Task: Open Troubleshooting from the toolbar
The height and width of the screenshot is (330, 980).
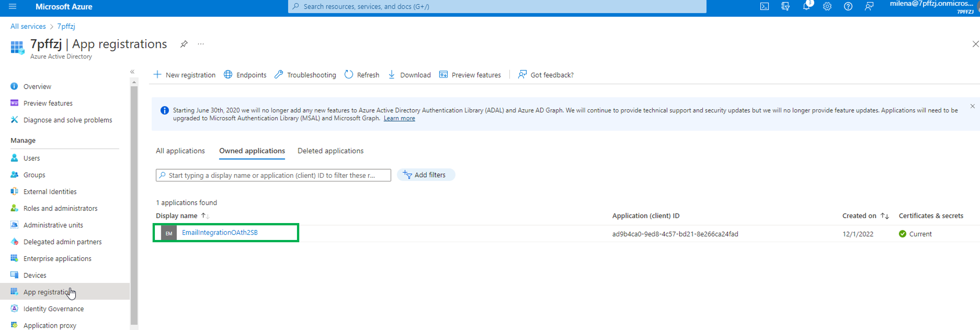Action: [x=305, y=75]
